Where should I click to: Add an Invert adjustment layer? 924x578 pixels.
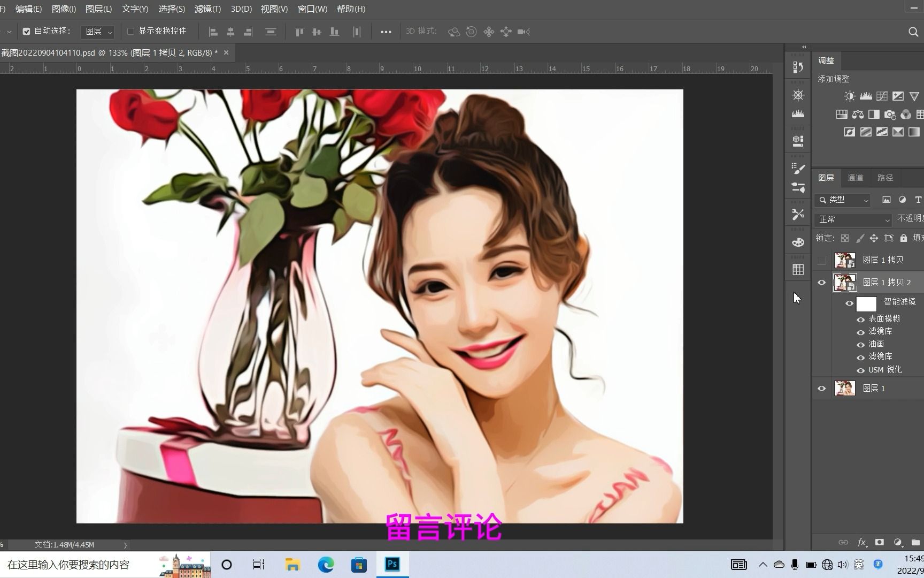pos(849,132)
